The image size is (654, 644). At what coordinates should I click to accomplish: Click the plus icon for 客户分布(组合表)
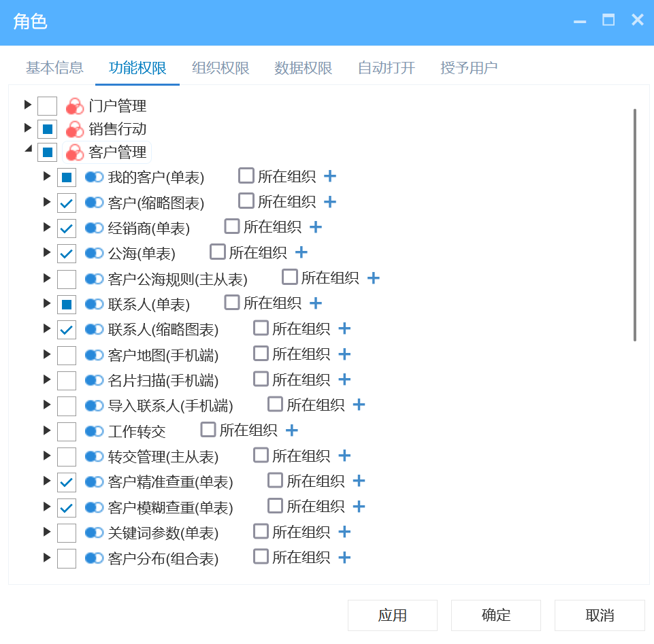(x=344, y=558)
